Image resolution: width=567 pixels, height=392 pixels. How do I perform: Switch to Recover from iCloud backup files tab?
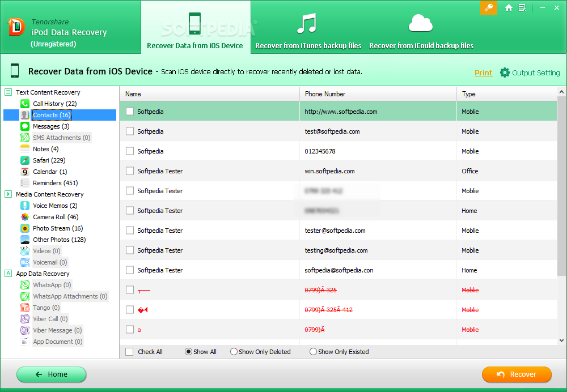421,30
